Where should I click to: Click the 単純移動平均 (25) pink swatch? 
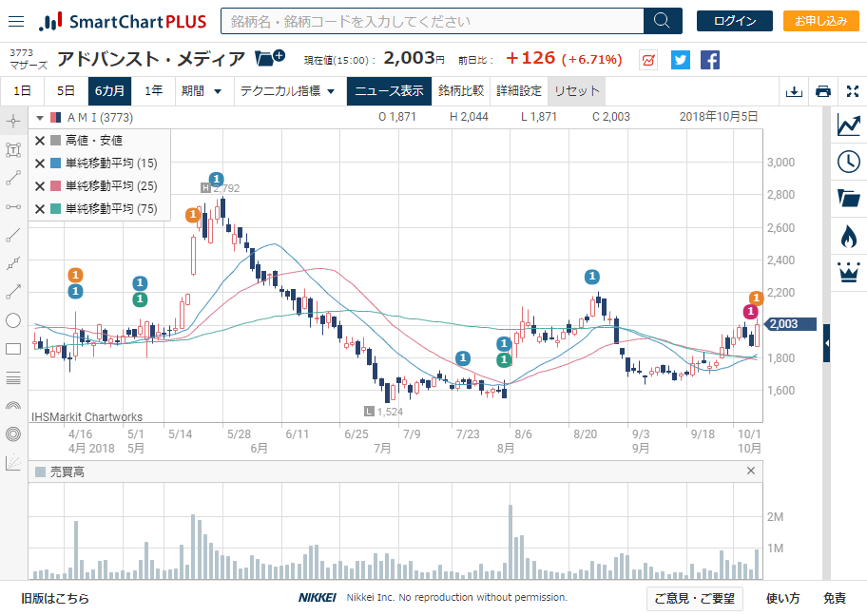[55, 186]
